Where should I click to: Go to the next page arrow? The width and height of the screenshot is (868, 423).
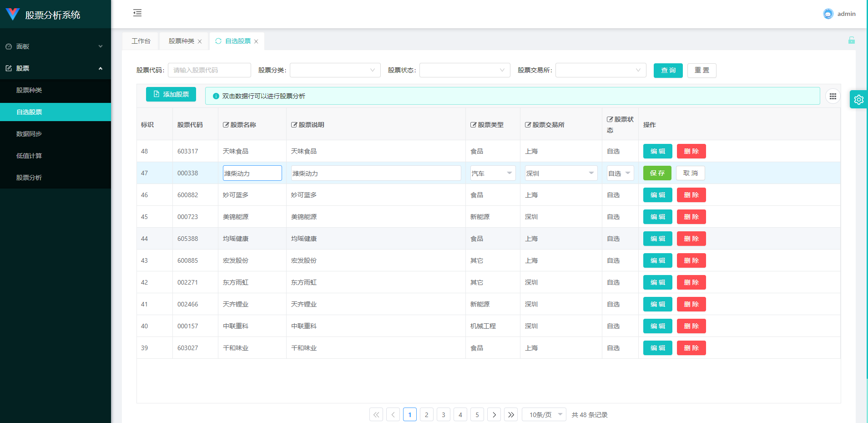coord(494,415)
